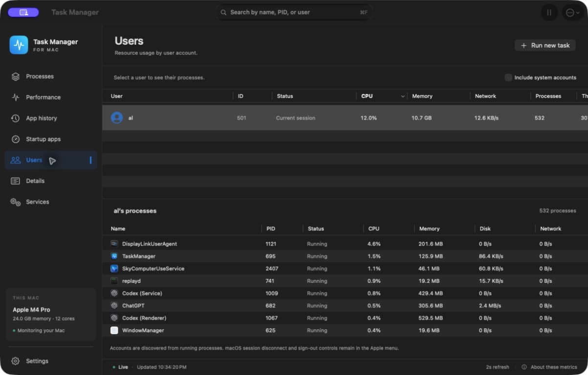
Task: Click the "10.7 GB" memory value
Action: (421, 118)
